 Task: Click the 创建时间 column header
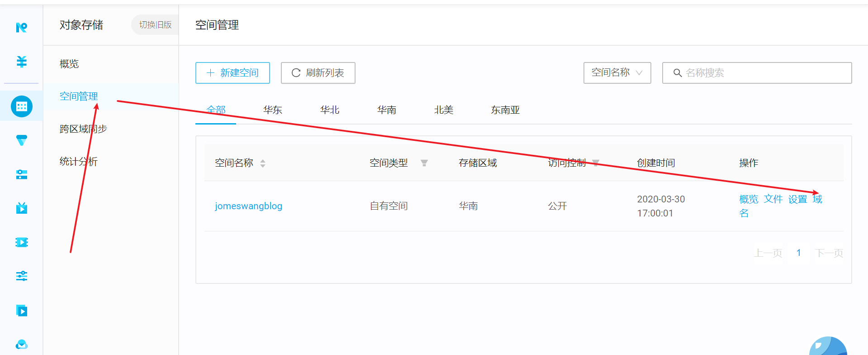656,163
